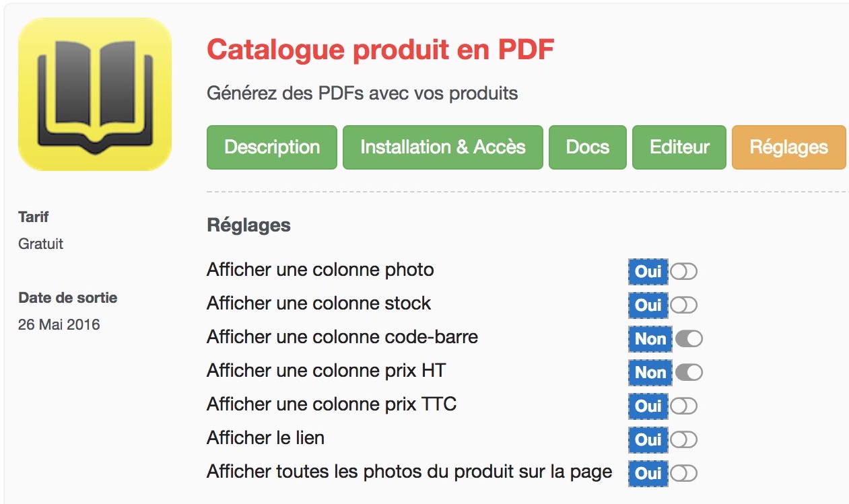Viewport: 849px width, 504px height.
Task: Click the Catalogue produit en PDF title
Action: (380, 50)
